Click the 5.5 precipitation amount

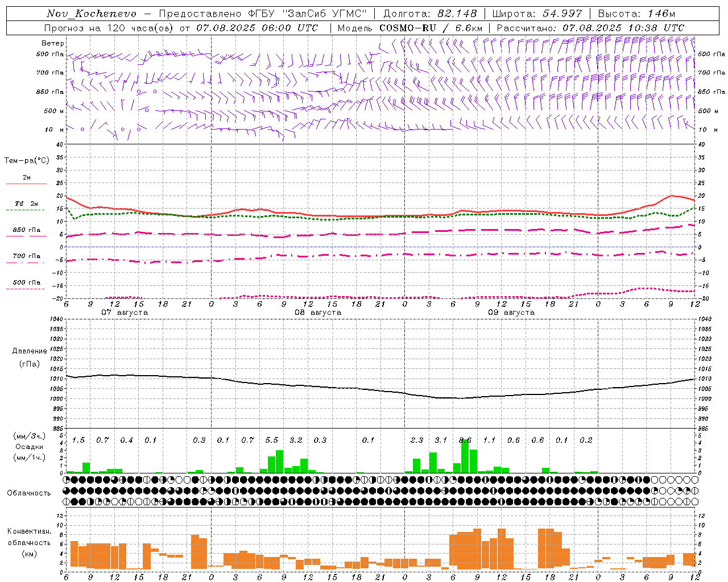(x=272, y=440)
